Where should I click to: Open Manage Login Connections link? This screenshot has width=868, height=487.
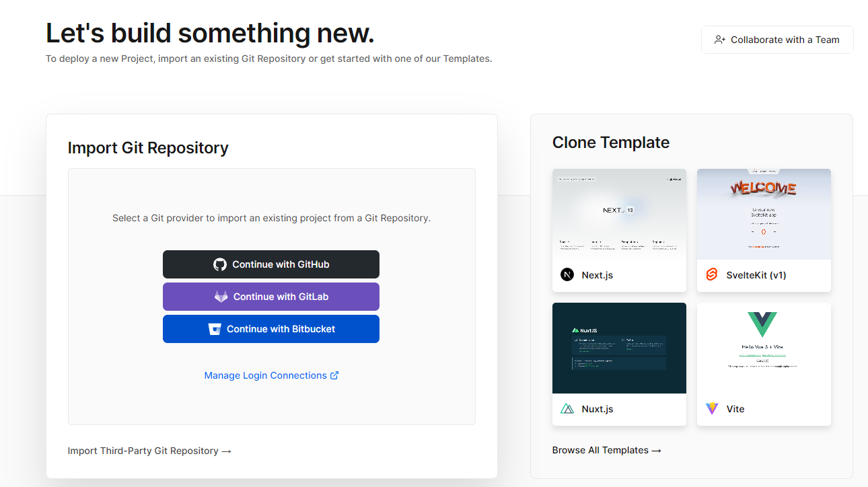click(x=265, y=375)
